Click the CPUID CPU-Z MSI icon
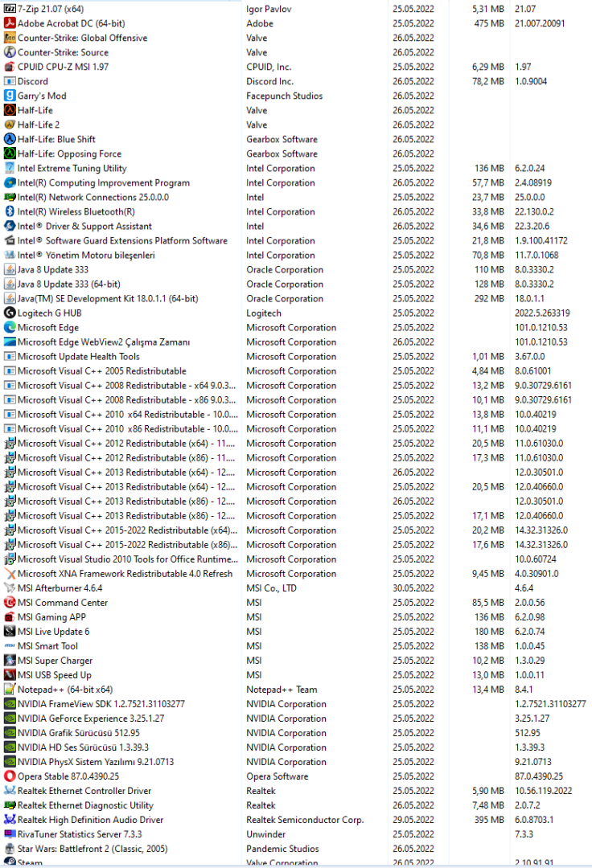Image resolution: width=592 pixels, height=868 pixels. click(10, 67)
